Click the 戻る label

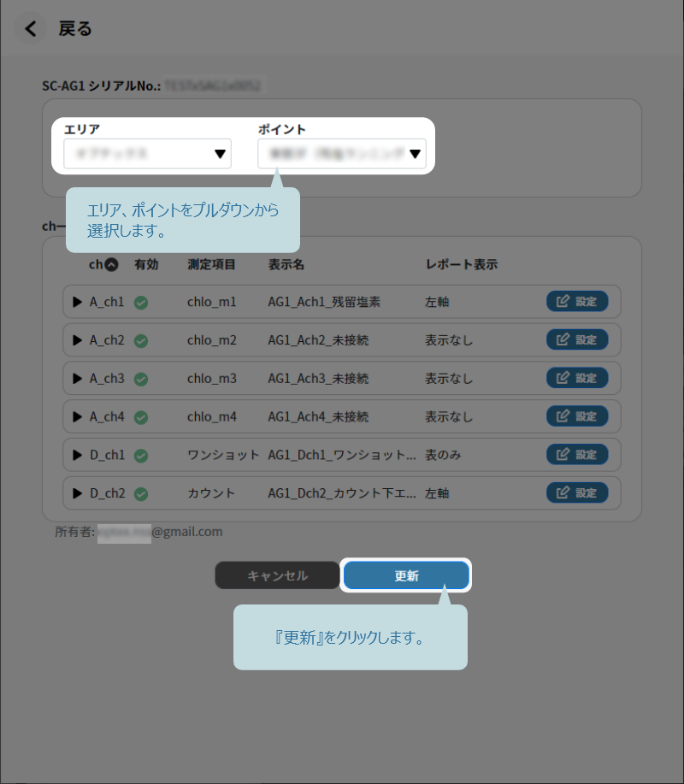(75, 28)
